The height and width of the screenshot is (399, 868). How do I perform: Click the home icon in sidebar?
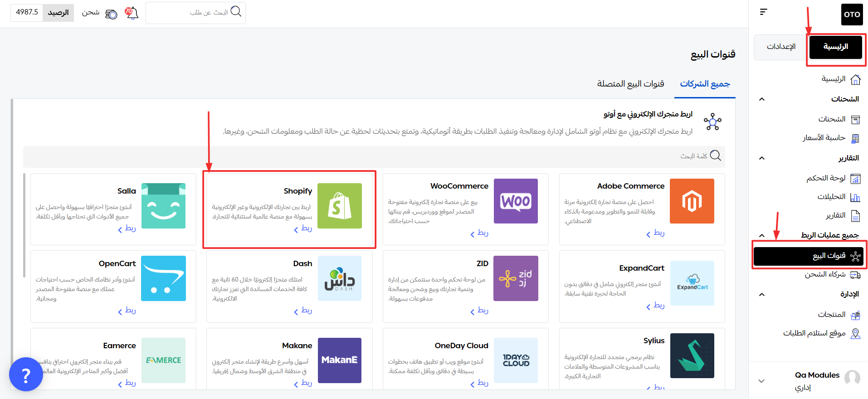pos(855,80)
